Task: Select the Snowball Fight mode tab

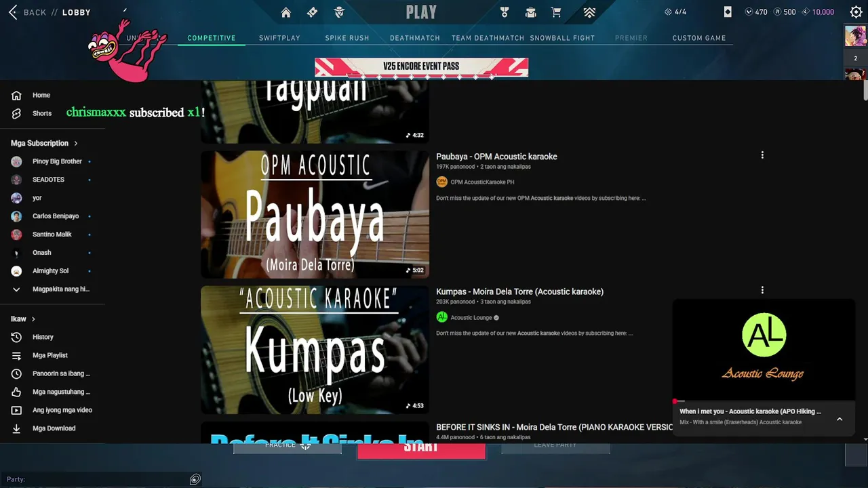Action: pos(562,38)
